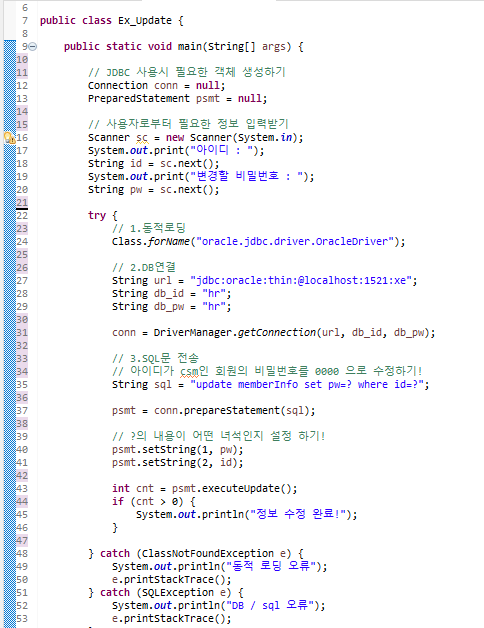Click inside the jdbc:oracle:thin URL string
Viewport: 484px width, 628px height.
click(x=301, y=280)
